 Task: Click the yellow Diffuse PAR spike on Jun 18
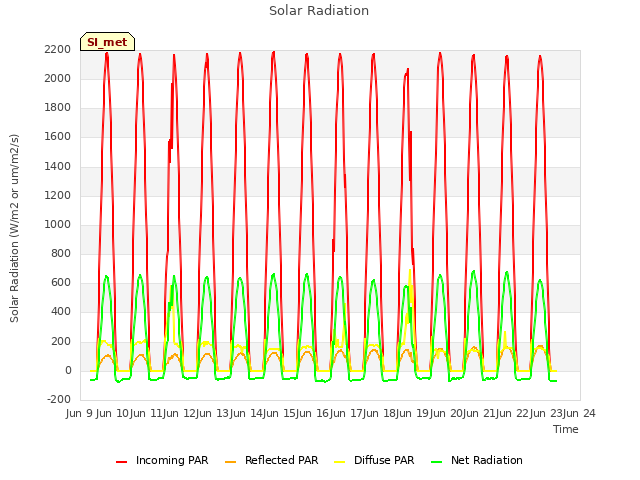point(410,271)
